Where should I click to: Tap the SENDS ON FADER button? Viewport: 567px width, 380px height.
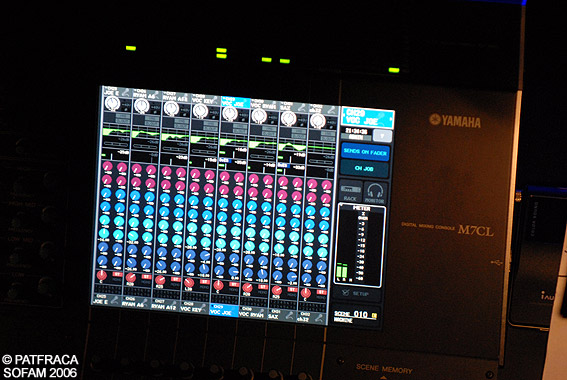pyautogui.click(x=365, y=152)
